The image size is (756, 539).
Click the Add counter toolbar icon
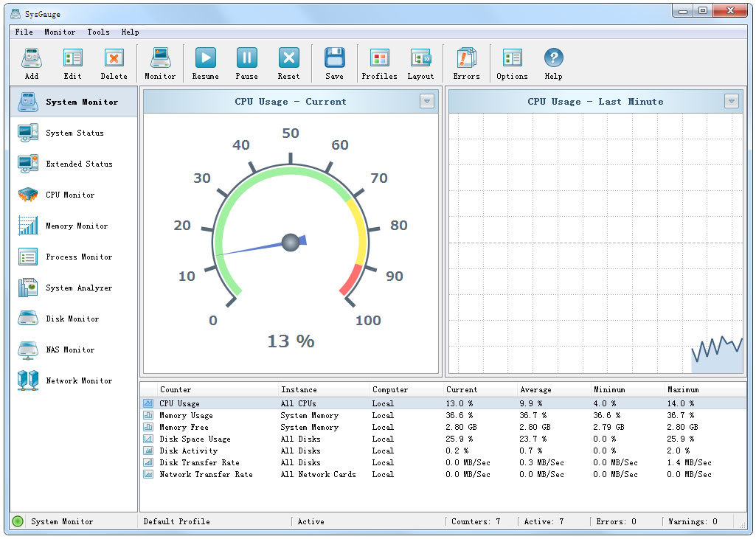coord(31,59)
